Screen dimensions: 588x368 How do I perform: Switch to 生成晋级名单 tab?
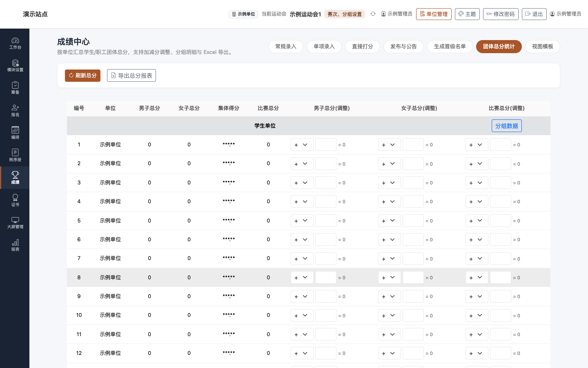coord(450,47)
